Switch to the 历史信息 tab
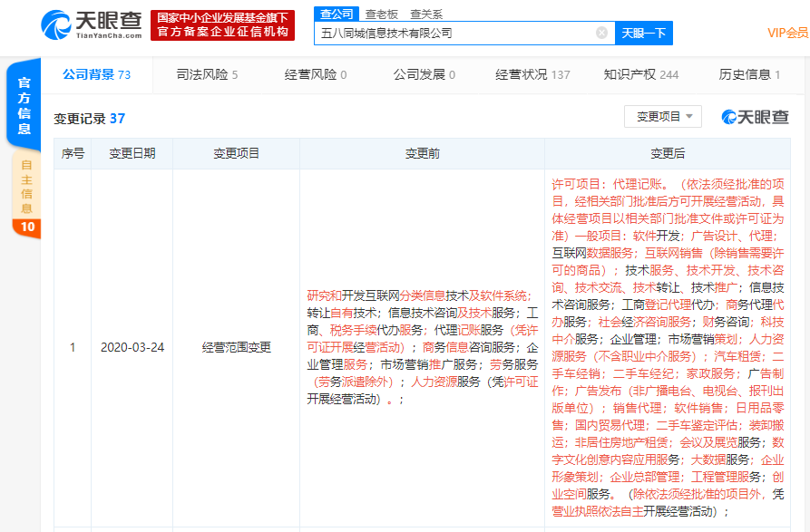 point(749,74)
